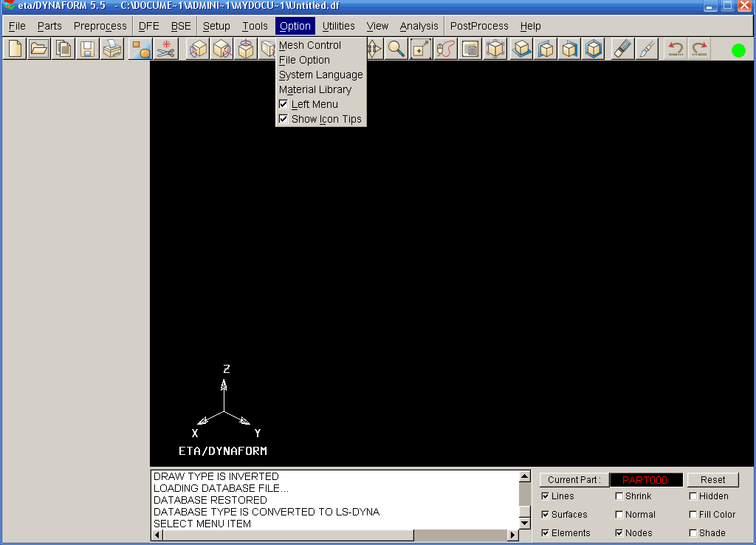Enable the Normal checkbox

(619, 514)
